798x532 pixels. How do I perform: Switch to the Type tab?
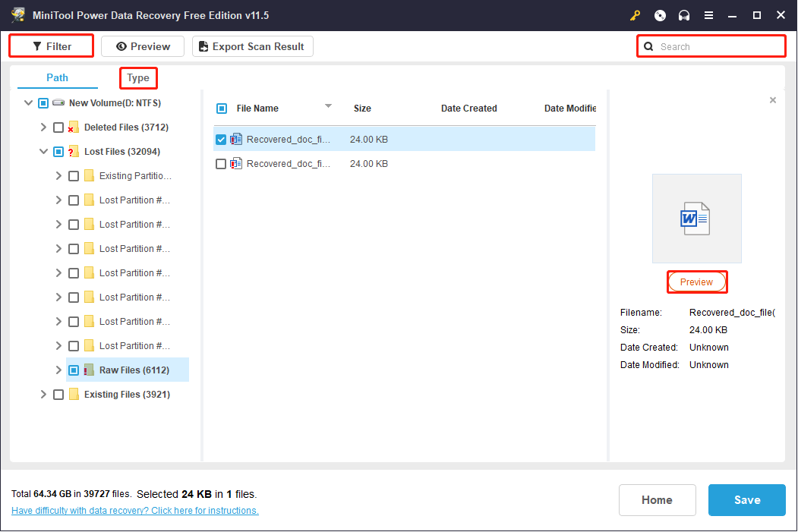coord(138,78)
